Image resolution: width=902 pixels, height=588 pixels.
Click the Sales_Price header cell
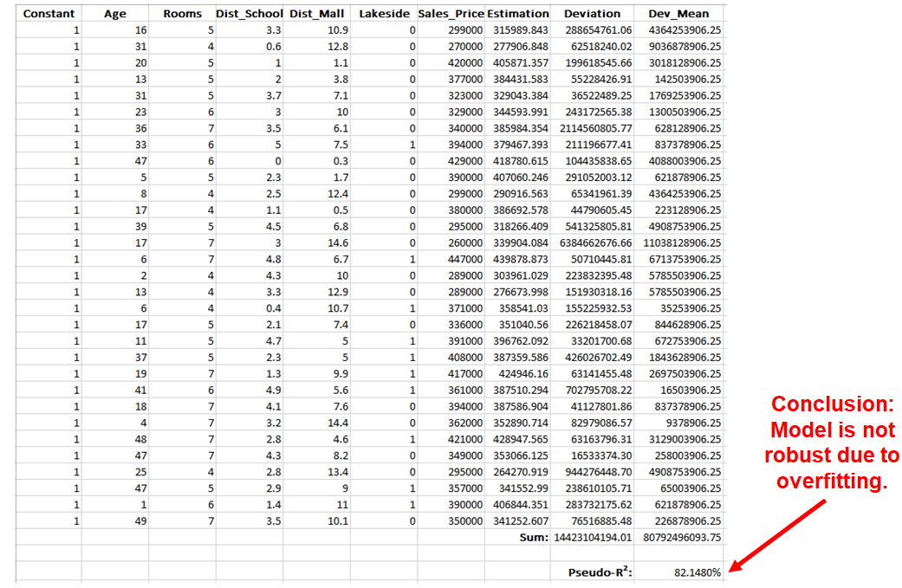click(450, 14)
